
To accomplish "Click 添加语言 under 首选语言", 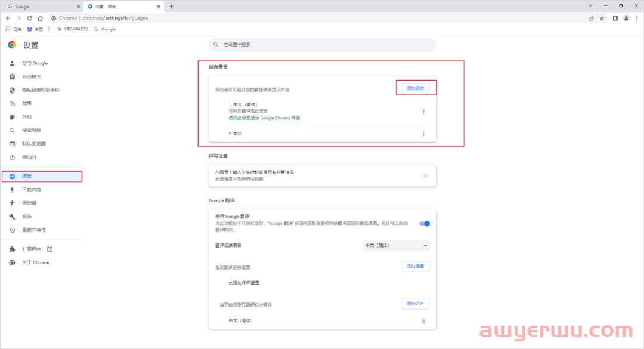I will 415,88.
